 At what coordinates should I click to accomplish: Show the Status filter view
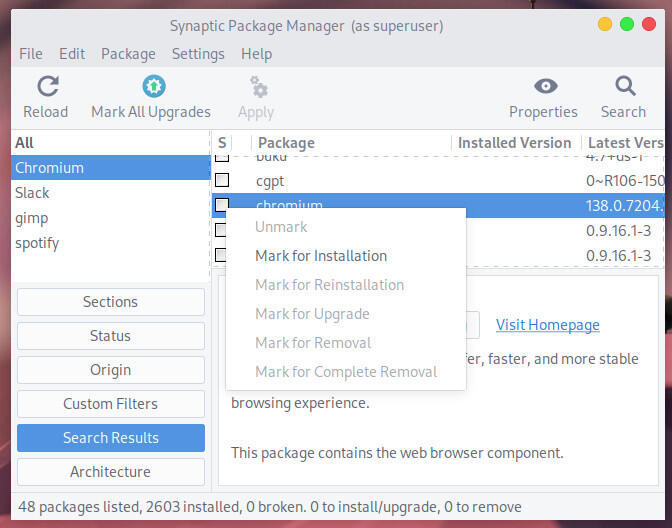tap(110, 336)
